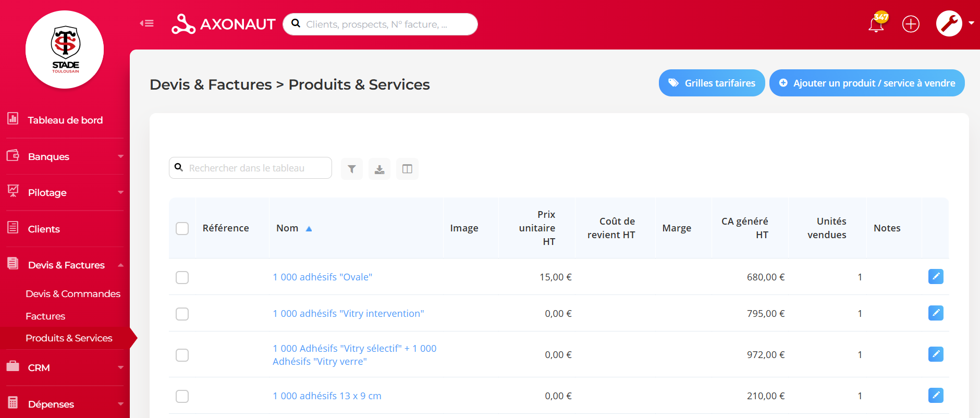Go to Factures submenu item

(x=45, y=316)
